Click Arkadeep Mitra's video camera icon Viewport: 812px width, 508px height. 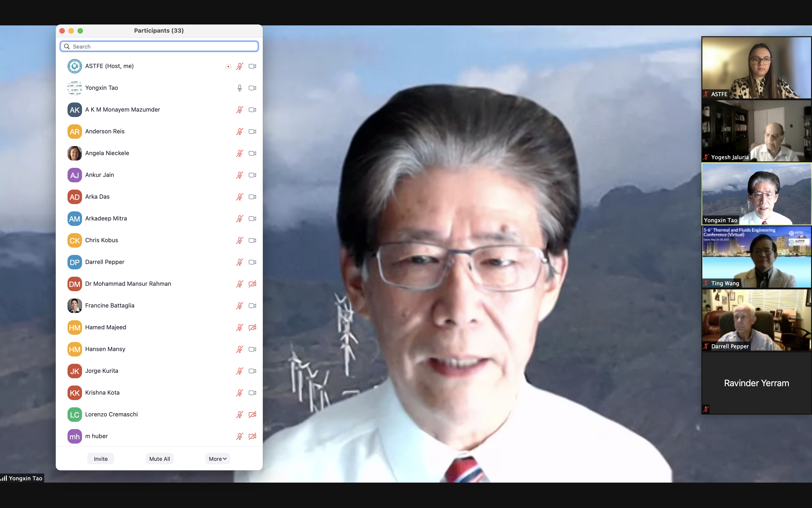(x=252, y=219)
